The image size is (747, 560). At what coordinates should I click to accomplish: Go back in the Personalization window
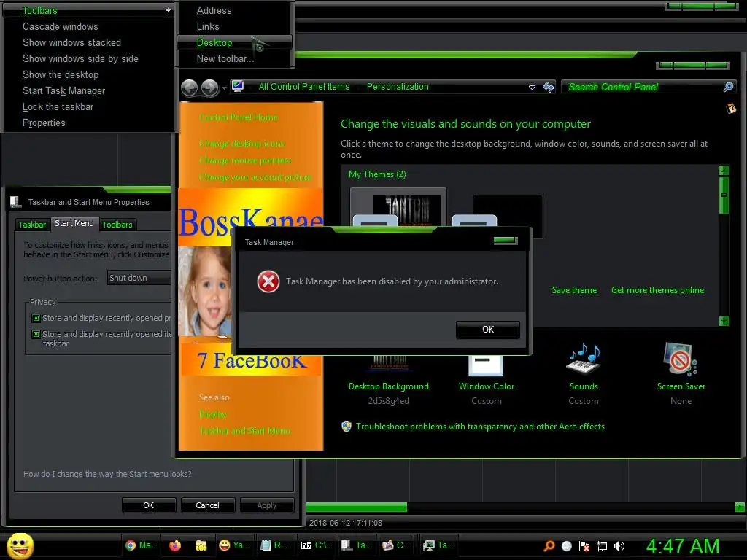(x=190, y=87)
